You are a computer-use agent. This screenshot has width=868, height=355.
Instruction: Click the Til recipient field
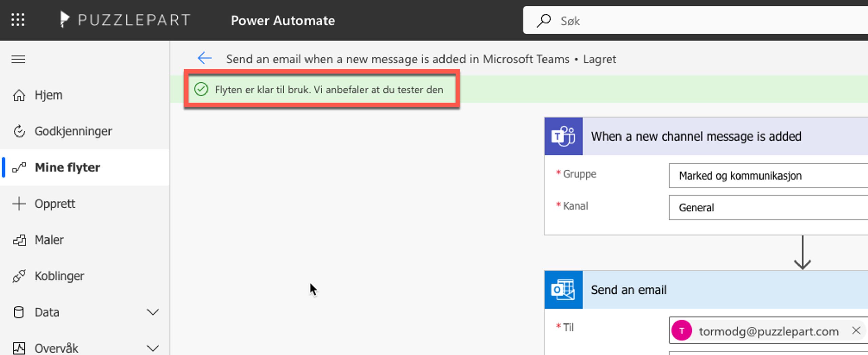coord(768,330)
